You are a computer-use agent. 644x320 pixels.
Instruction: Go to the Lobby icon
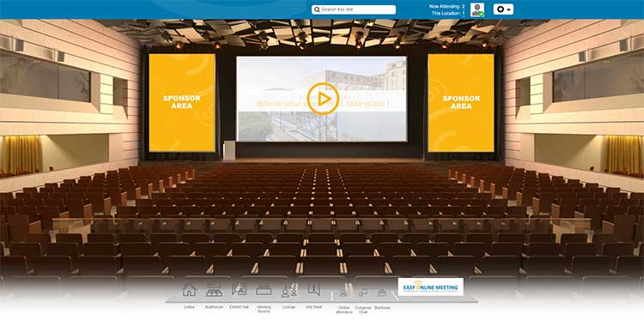tap(189, 290)
